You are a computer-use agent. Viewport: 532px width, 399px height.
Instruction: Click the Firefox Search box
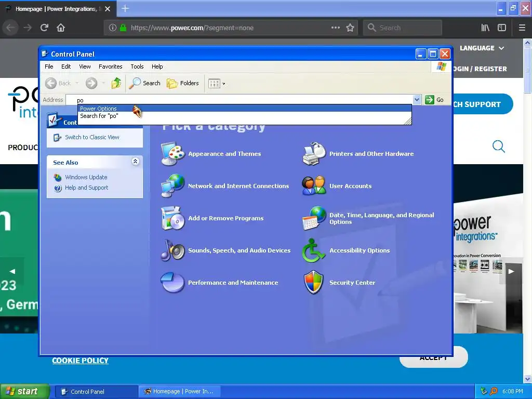(403, 28)
